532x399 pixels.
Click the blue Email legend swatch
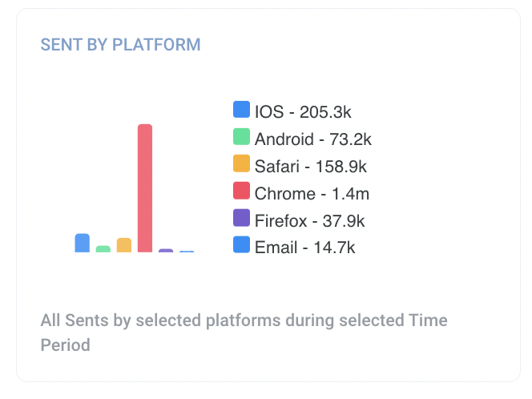coord(241,245)
